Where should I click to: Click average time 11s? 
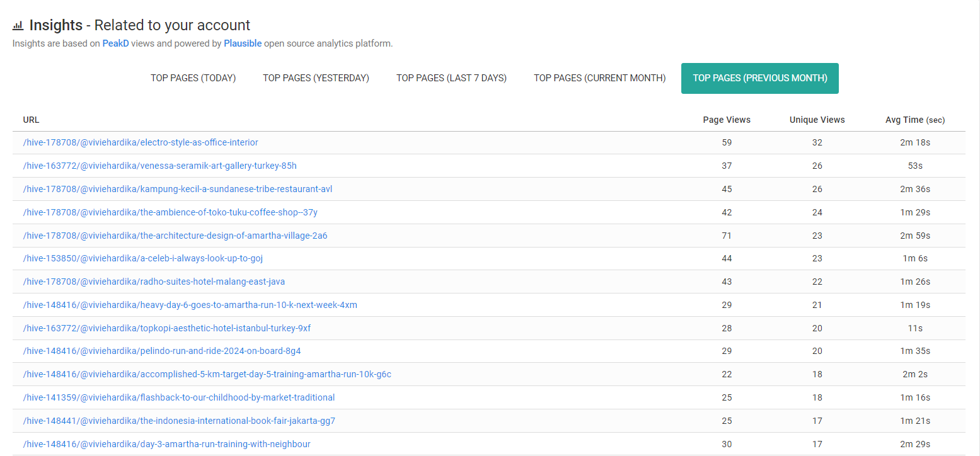(915, 328)
